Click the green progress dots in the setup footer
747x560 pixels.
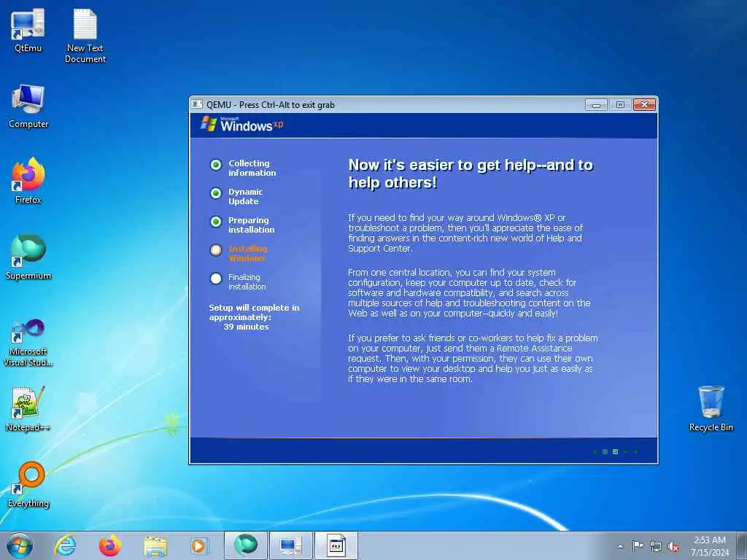pos(615,451)
